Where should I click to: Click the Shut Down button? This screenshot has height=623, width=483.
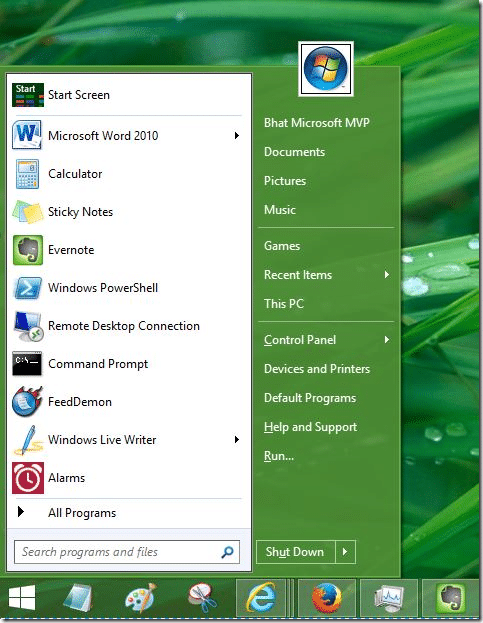click(x=296, y=552)
